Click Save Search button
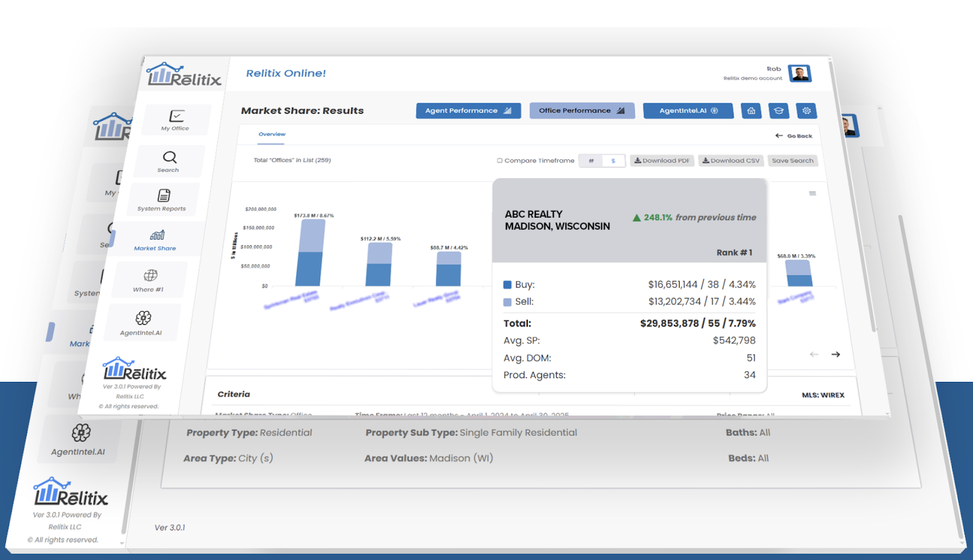 tap(792, 161)
